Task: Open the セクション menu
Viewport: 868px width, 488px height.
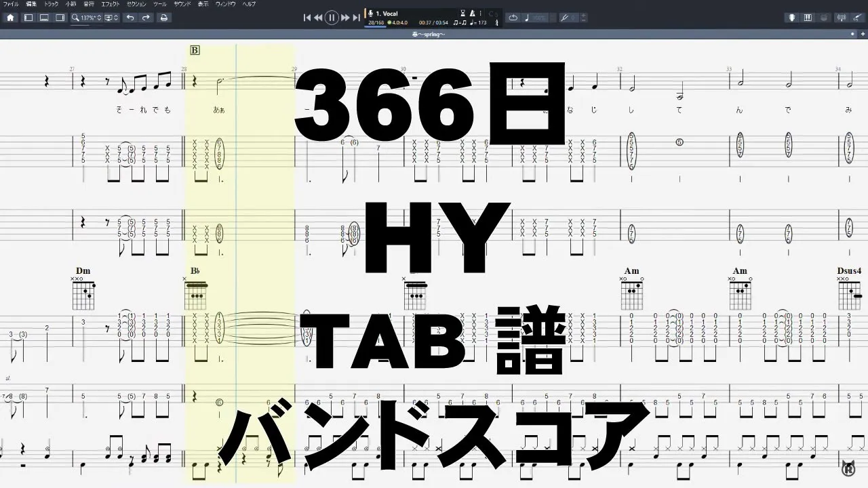Action: coord(136,4)
